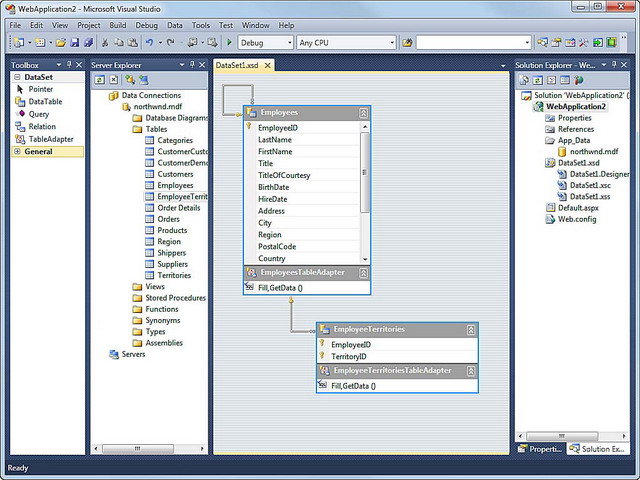Click the Employees table vertical scrollbar thumb
This screenshot has width=640, height=480.
364,172
